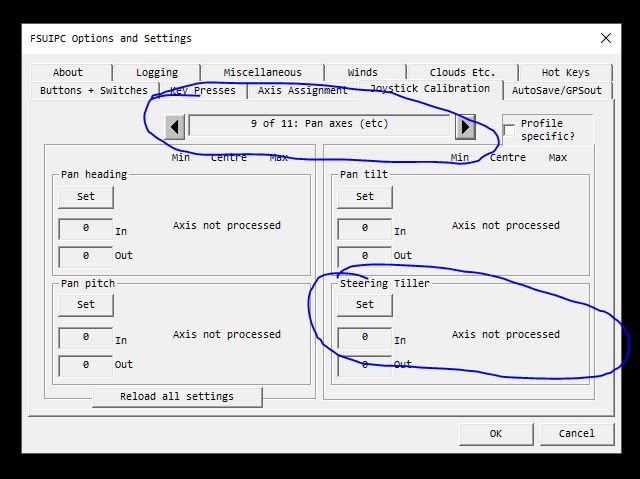
Task: Click the Pan pitch In value field
Action: click(86, 337)
